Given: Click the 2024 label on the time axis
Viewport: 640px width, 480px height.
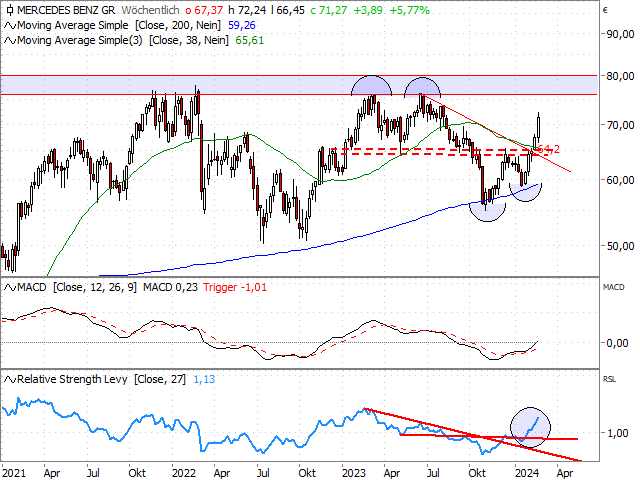Looking at the screenshot, I should click(x=527, y=473).
